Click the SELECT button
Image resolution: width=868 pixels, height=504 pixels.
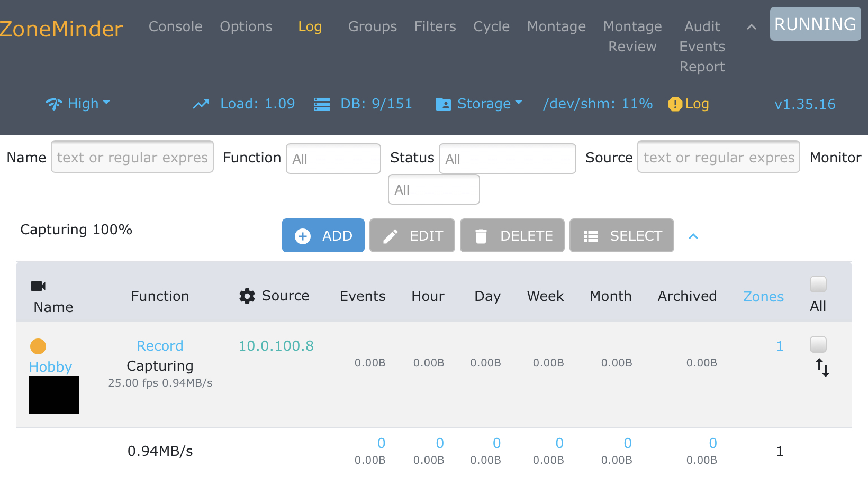click(x=622, y=235)
